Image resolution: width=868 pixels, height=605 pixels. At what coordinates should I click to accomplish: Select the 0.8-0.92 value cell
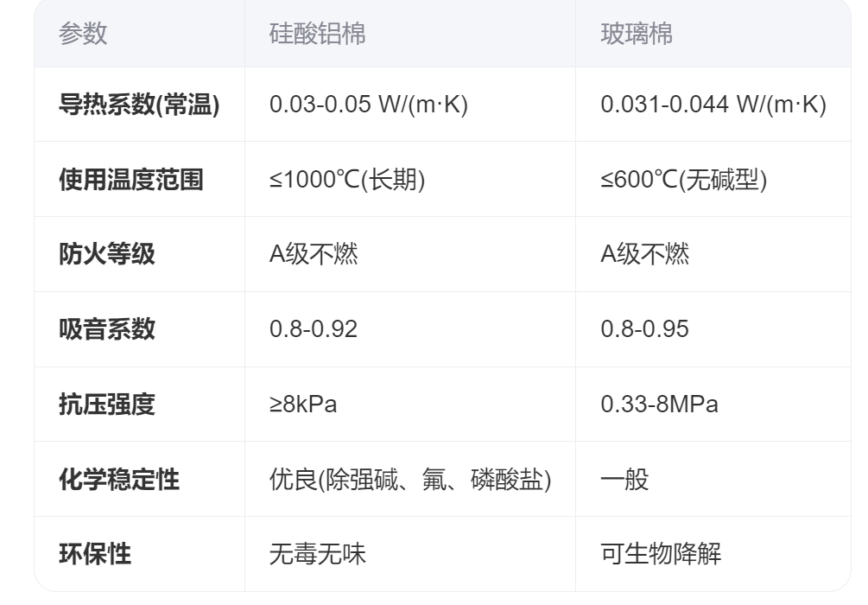[x=314, y=329]
